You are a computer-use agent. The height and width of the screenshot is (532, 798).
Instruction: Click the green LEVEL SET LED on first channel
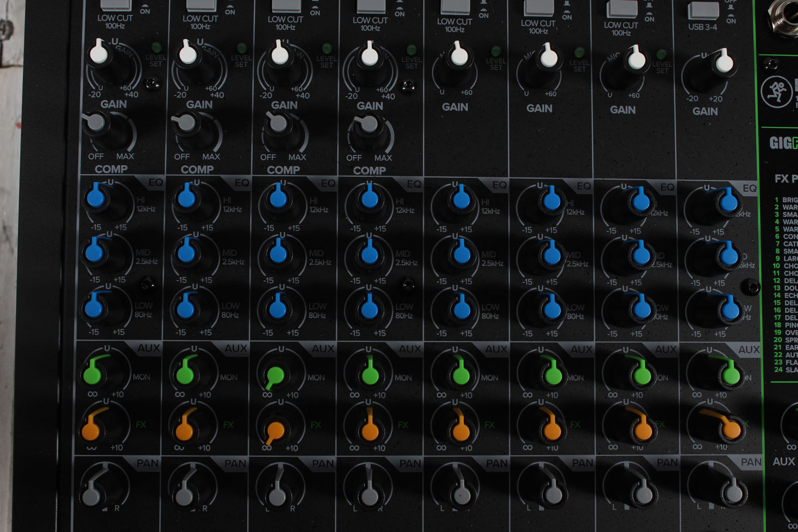click(x=156, y=48)
